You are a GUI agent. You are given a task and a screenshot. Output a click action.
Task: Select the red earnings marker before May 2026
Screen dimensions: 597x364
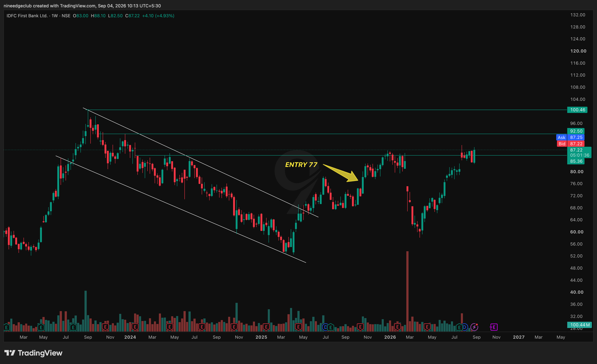[427, 327]
